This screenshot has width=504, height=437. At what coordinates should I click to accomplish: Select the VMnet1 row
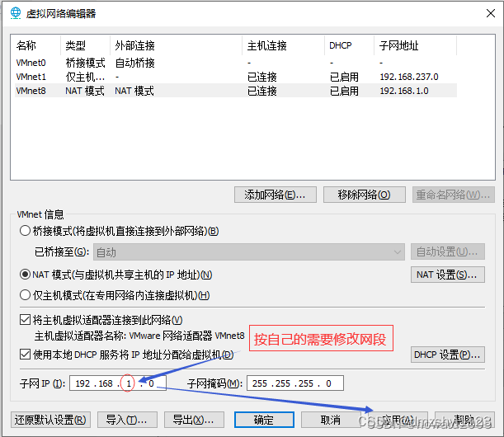tap(236, 77)
